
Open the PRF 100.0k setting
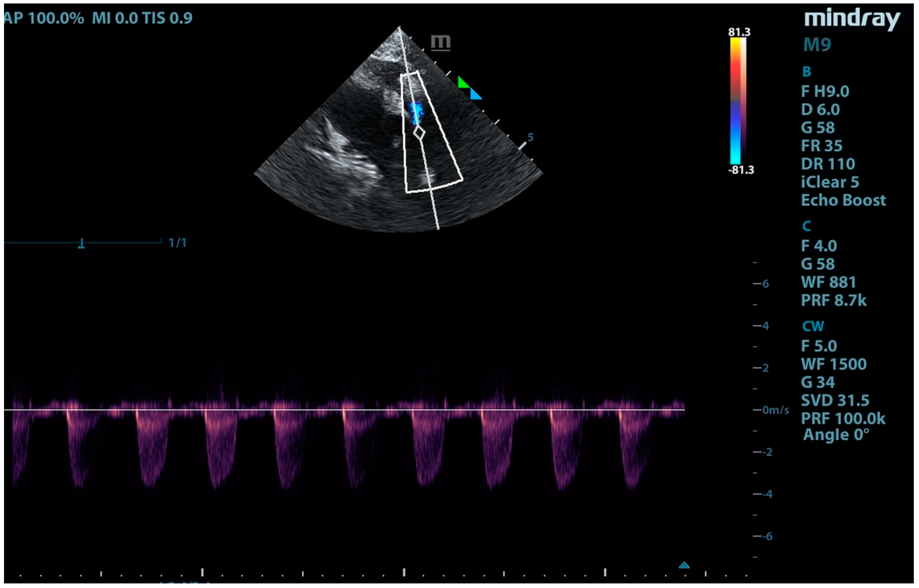click(843, 418)
